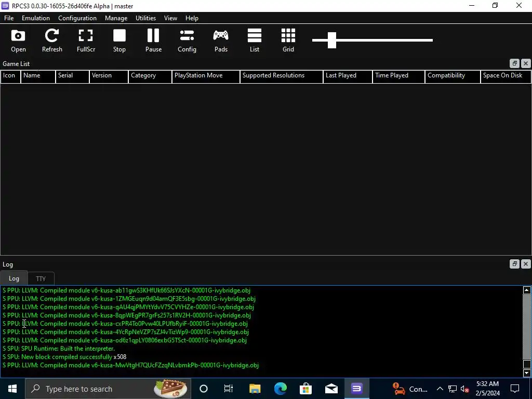
Task: Click log line containing 'od6z1qpLY0806exbG5TSct'
Action: (125, 340)
